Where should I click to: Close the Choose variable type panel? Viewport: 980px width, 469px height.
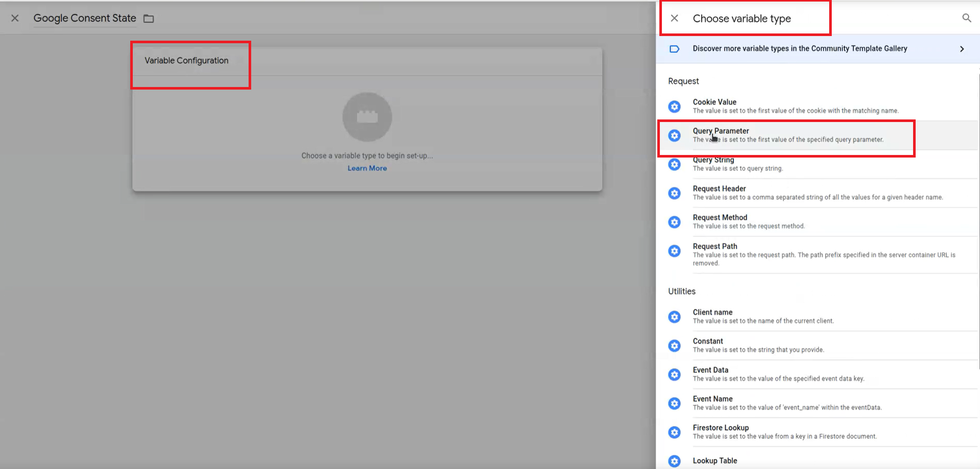pos(674,19)
